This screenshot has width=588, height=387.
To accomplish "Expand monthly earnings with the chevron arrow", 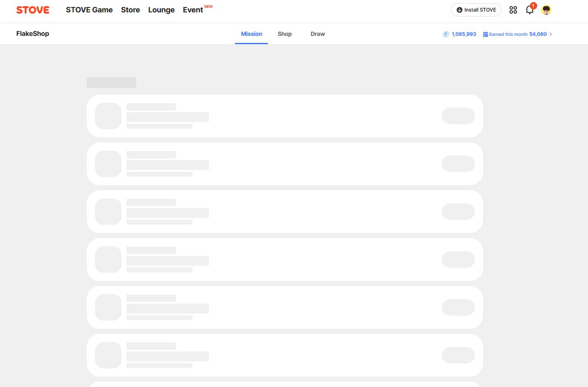I will [551, 34].
